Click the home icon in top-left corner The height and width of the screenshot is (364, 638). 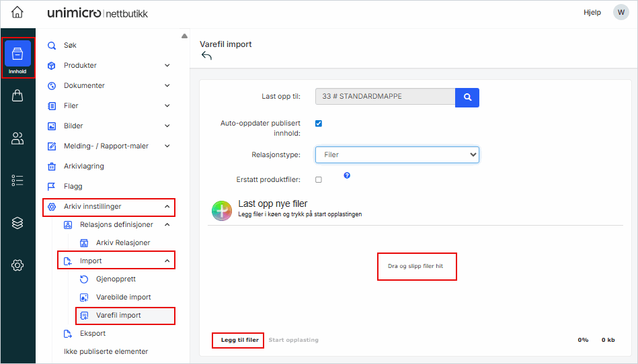17,13
